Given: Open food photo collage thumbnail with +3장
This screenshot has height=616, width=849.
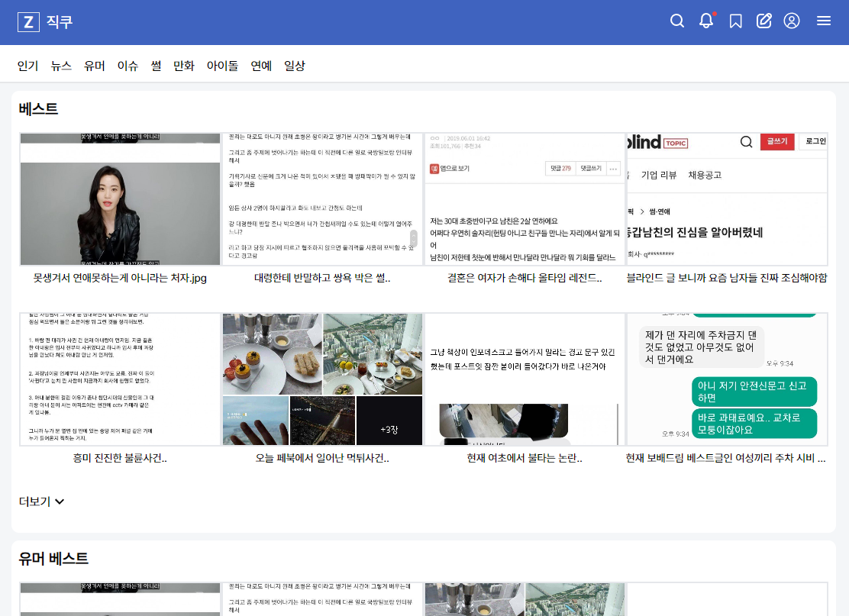Looking at the screenshot, I should [x=322, y=379].
